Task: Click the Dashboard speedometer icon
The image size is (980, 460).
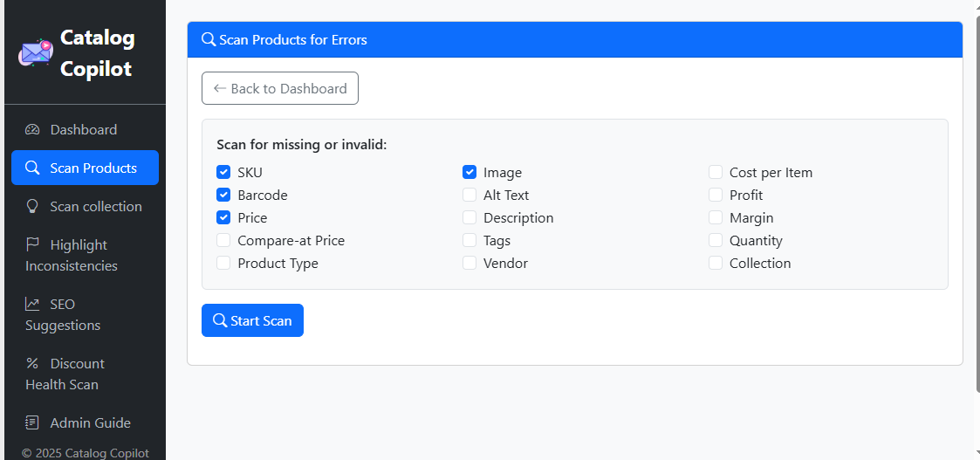Action: point(32,130)
